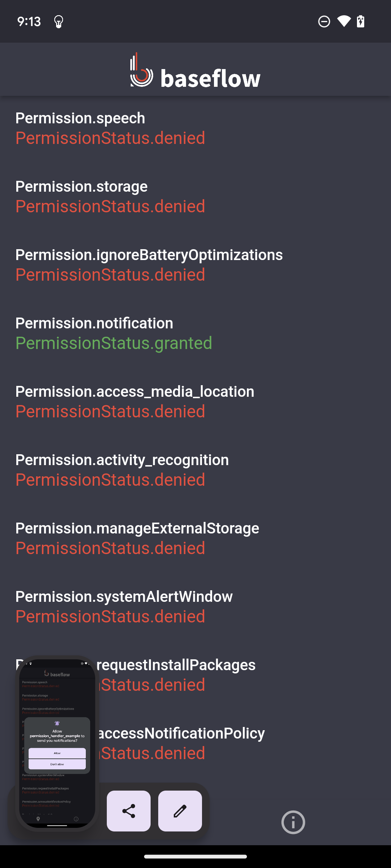The height and width of the screenshot is (868, 391).
Task: Tap the granted Permission.notification entry
Action: (x=114, y=333)
